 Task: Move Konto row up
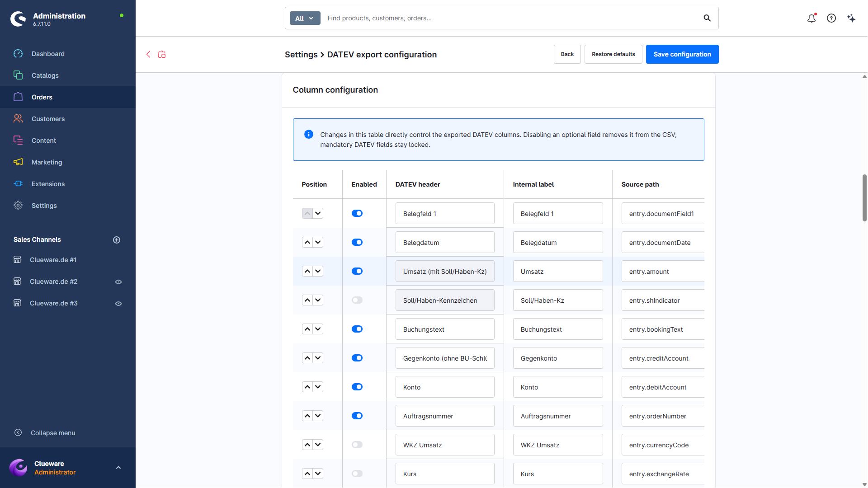[x=307, y=387]
